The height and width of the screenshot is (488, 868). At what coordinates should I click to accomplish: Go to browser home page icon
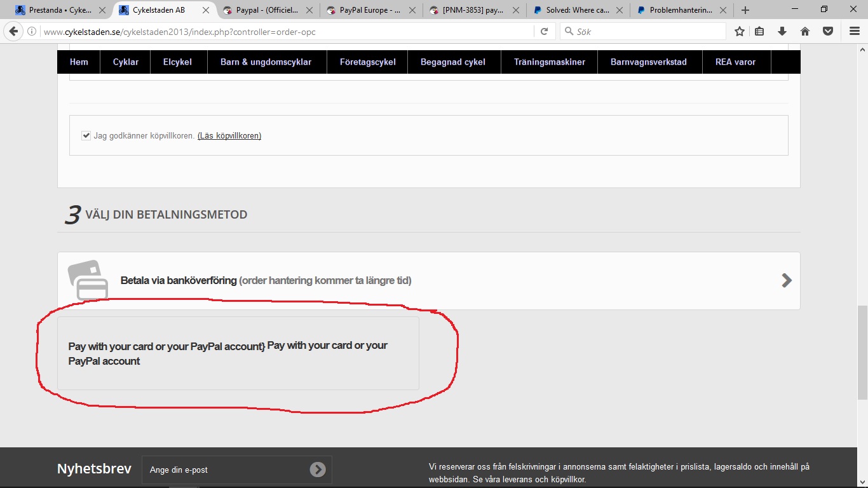(804, 31)
